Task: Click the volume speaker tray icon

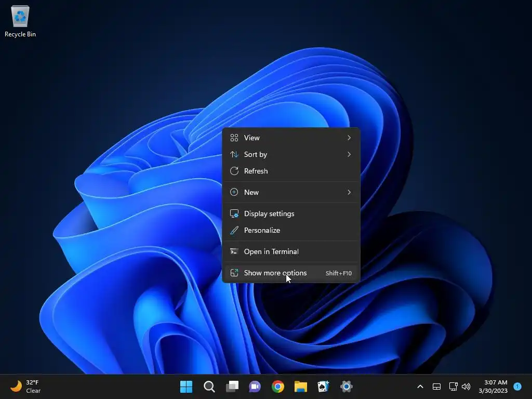Action: [x=466, y=387]
